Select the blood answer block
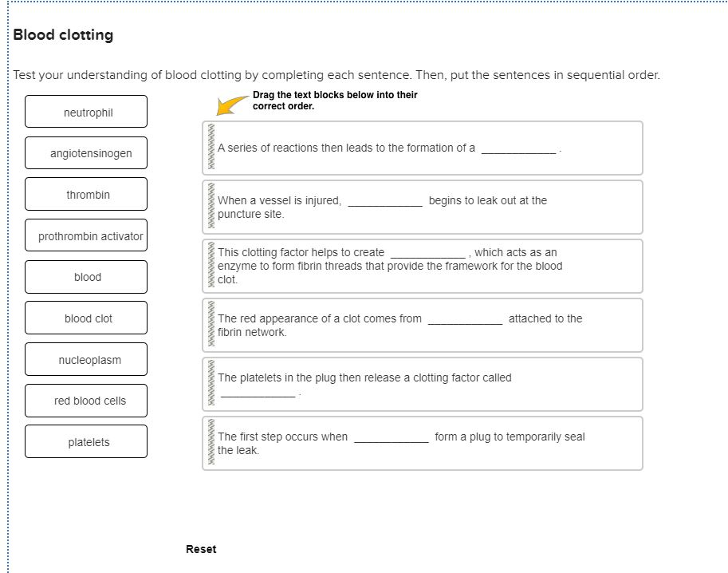This screenshot has width=728, height=573. pos(86,276)
